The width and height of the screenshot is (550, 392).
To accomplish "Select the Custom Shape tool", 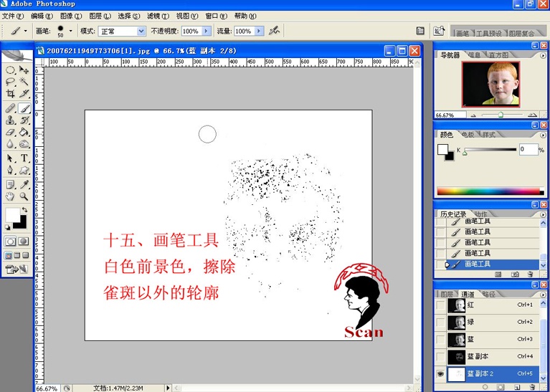I will pyautogui.click(x=24, y=171).
